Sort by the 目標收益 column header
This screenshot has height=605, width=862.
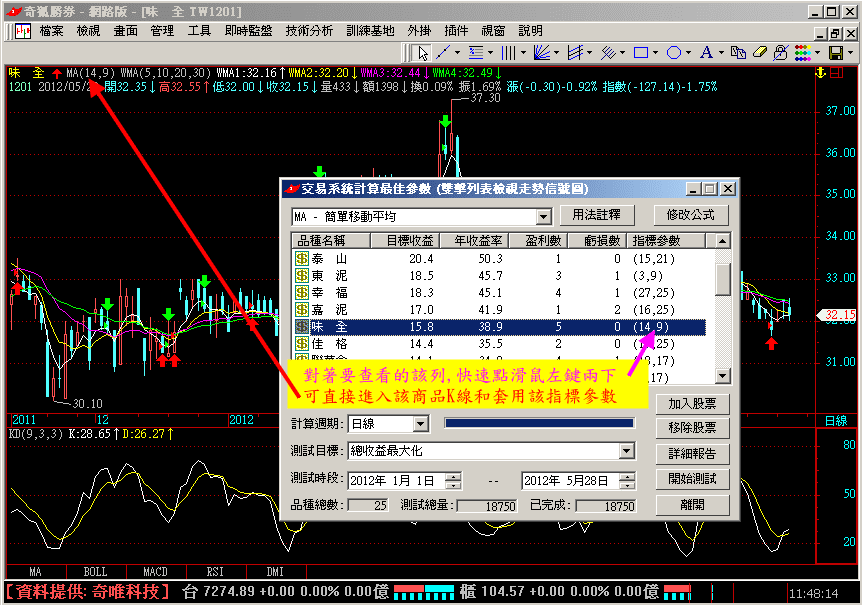405,241
